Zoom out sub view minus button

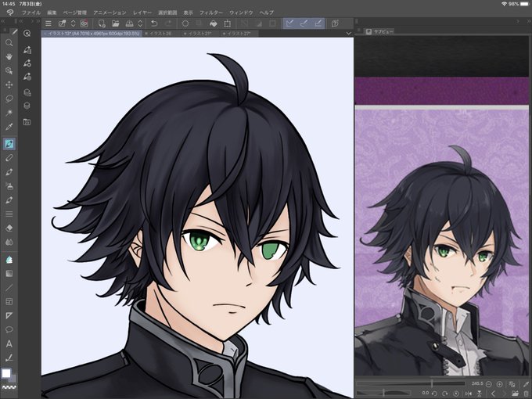(x=488, y=384)
